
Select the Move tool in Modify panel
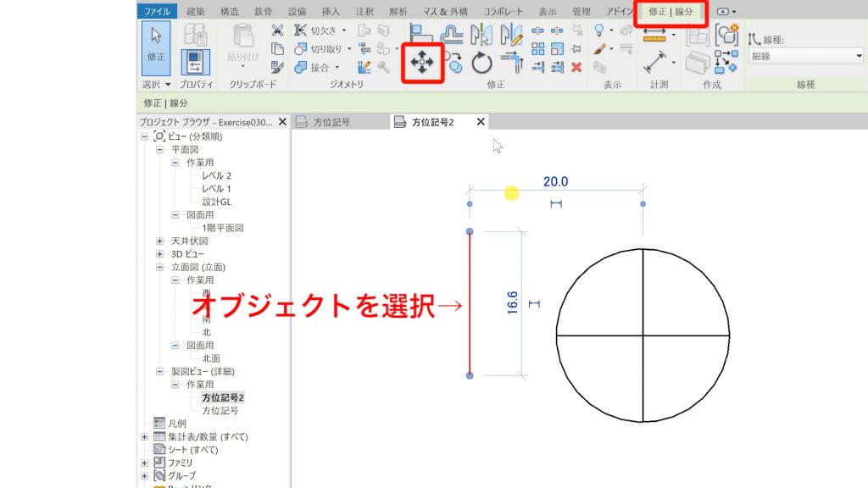pos(424,60)
